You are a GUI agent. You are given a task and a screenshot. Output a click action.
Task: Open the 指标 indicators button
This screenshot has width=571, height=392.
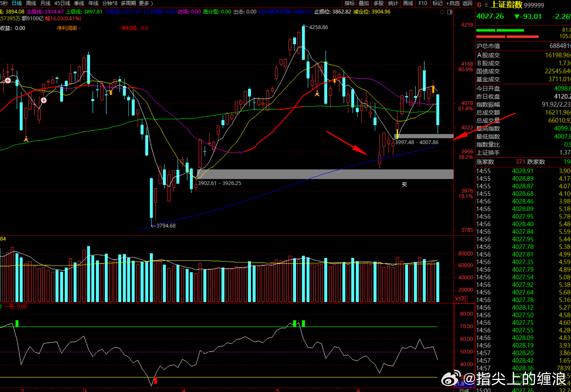pos(350,3)
